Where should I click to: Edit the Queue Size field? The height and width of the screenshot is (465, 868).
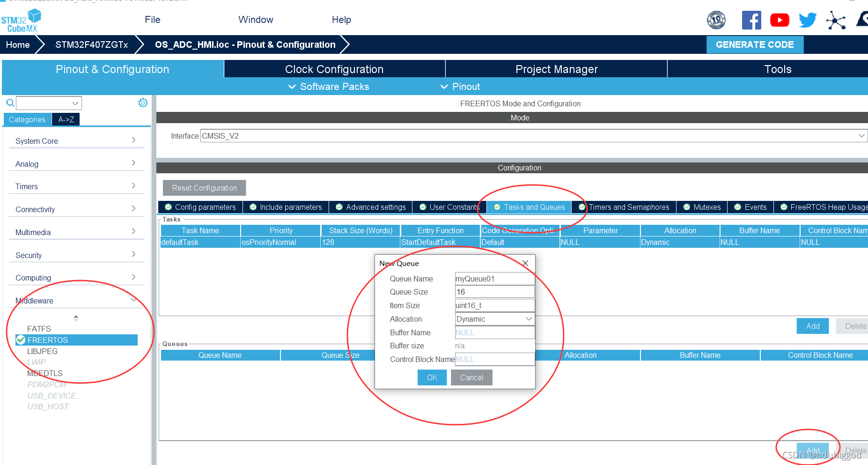pyautogui.click(x=494, y=292)
